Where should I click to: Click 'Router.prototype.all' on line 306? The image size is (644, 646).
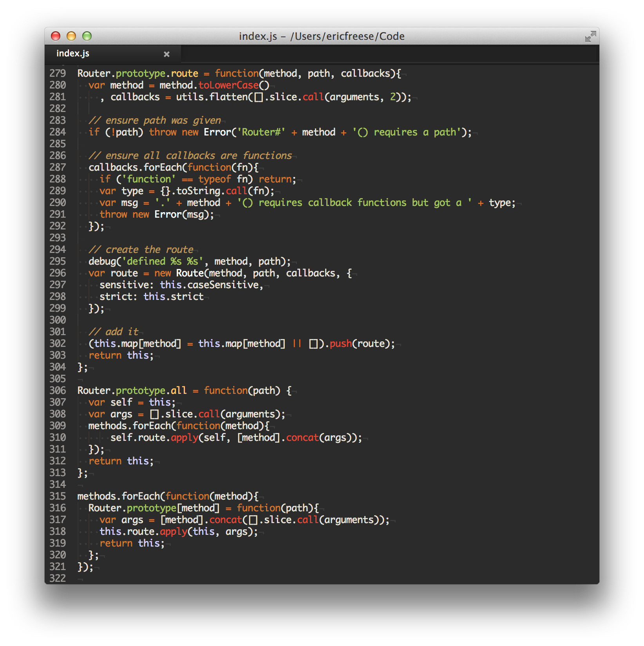(x=132, y=390)
